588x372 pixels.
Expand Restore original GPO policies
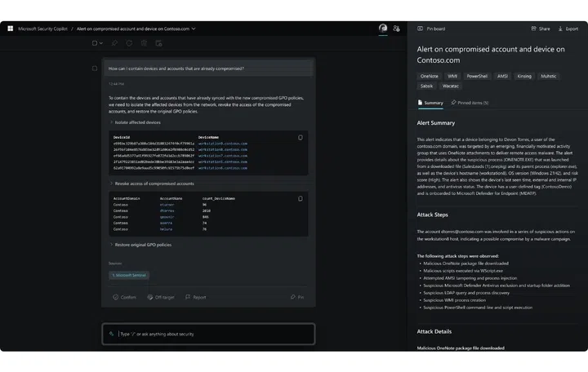[112, 245]
